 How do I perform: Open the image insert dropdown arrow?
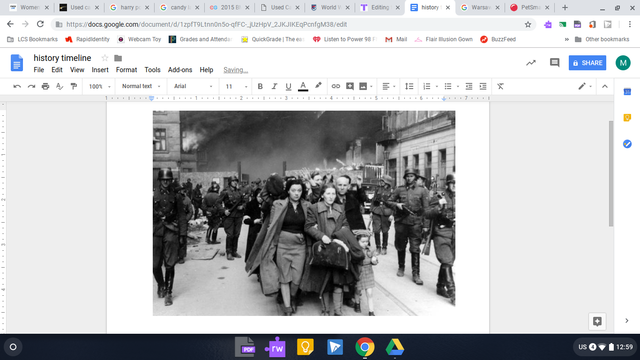(371, 87)
